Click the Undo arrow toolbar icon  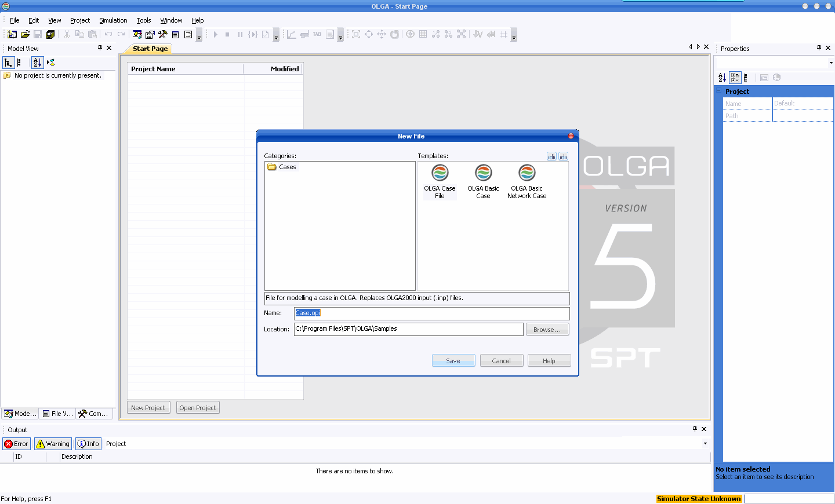tap(108, 35)
